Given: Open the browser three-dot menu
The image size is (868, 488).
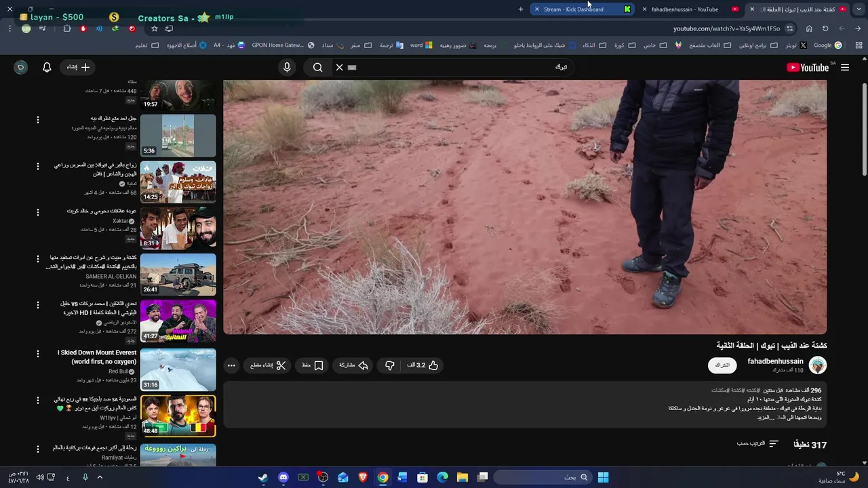Looking at the screenshot, I should pos(9,28).
